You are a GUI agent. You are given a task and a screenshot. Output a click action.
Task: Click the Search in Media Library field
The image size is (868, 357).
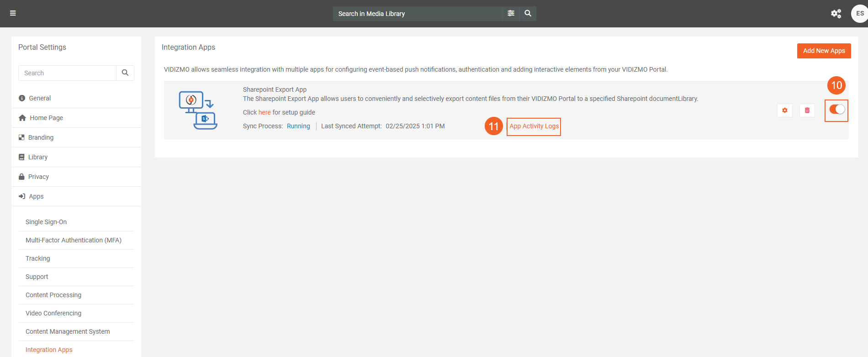[x=417, y=14]
